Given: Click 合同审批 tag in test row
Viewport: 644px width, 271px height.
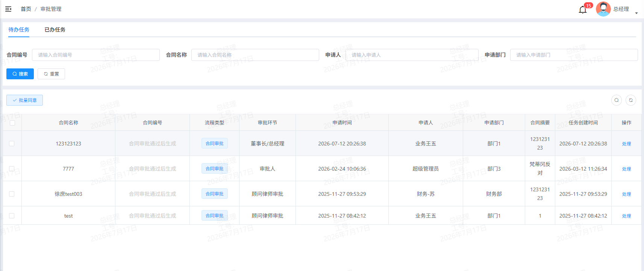Looking at the screenshot, I should 215,216.
